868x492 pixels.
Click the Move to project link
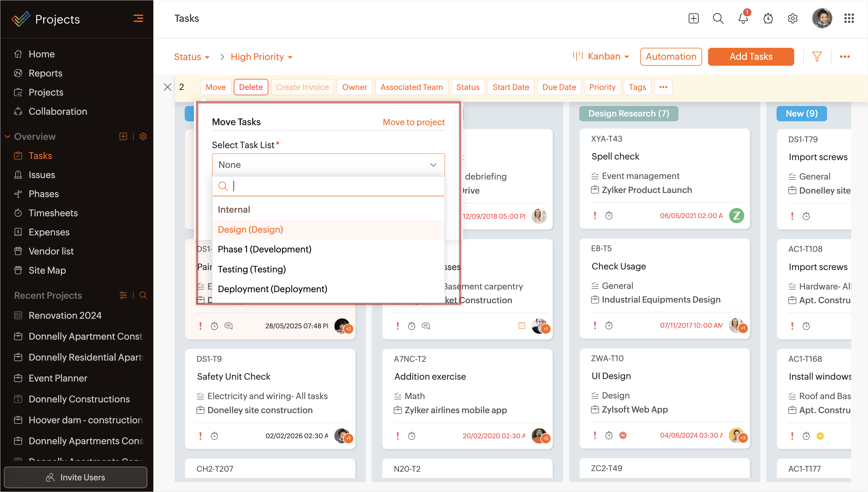click(x=413, y=122)
